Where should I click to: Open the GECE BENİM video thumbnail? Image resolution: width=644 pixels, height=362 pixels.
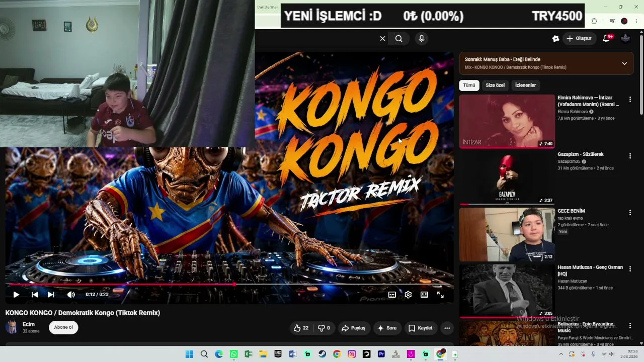(x=507, y=234)
